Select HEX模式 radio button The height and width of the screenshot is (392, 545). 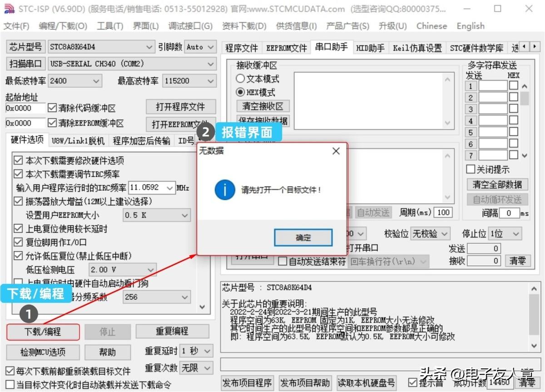coord(240,92)
